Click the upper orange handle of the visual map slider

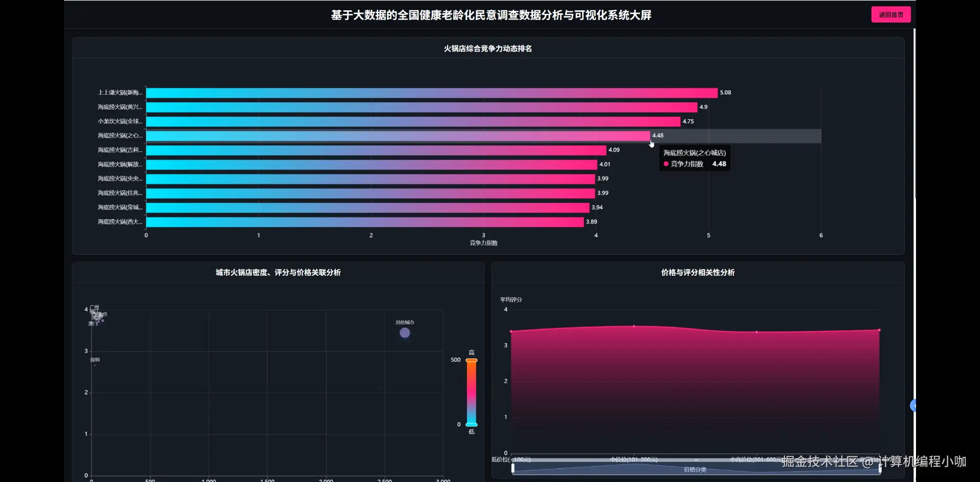472,360
